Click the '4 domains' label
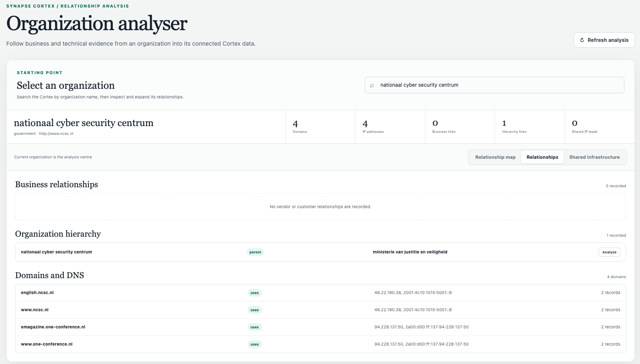The height and width of the screenshot is (364, 640). (x=616, y=277)
